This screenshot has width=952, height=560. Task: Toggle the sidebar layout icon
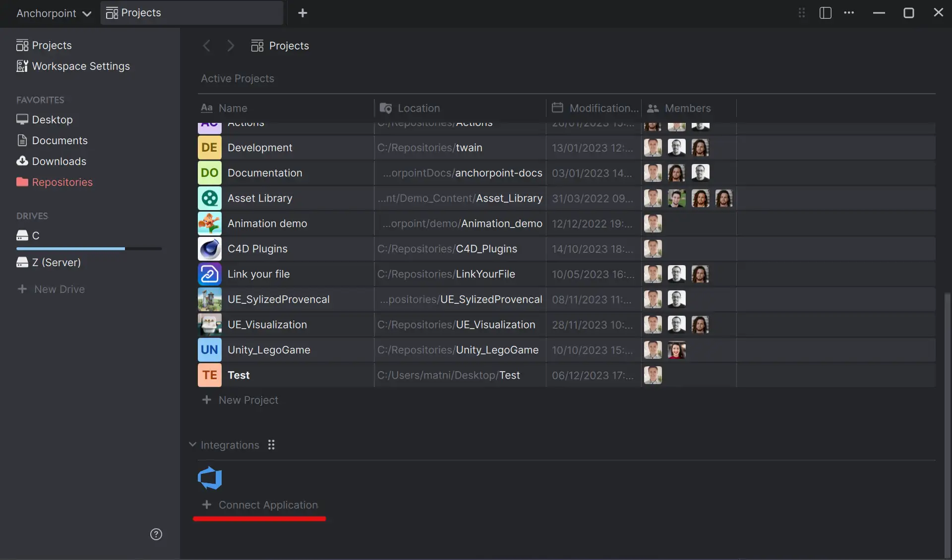pyautogui.click(x=825, y=13)
